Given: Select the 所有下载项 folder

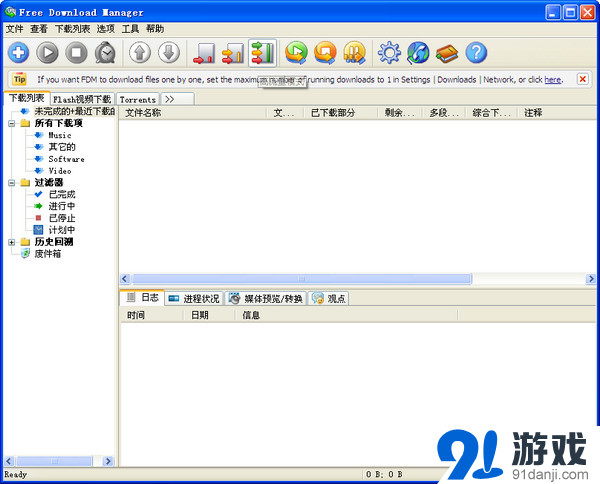Looking at the screenshot, I should click(59, 123).
